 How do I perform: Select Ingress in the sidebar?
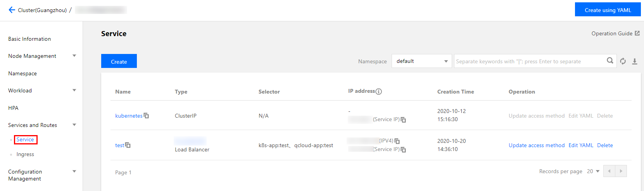[x=25, y=154]
